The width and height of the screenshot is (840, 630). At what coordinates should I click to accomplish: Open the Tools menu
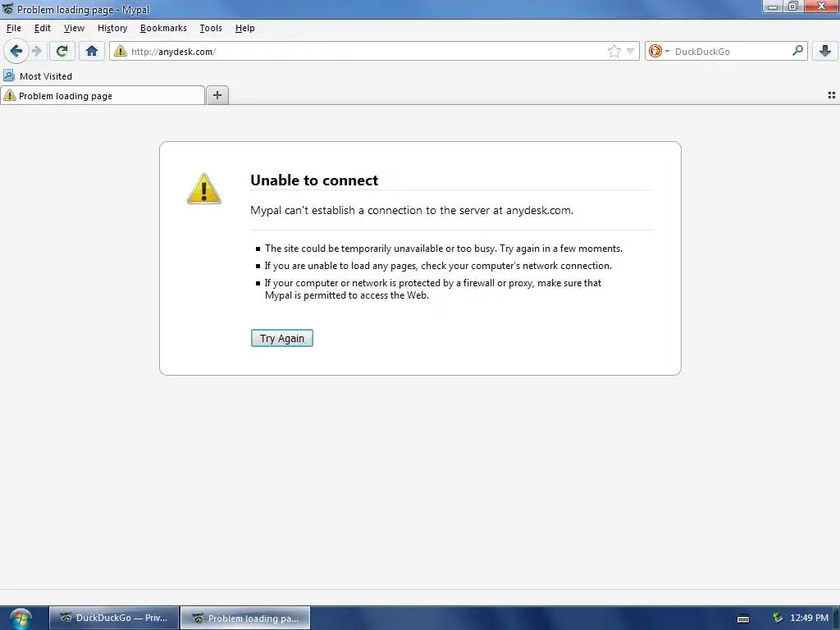click(211, 28)
